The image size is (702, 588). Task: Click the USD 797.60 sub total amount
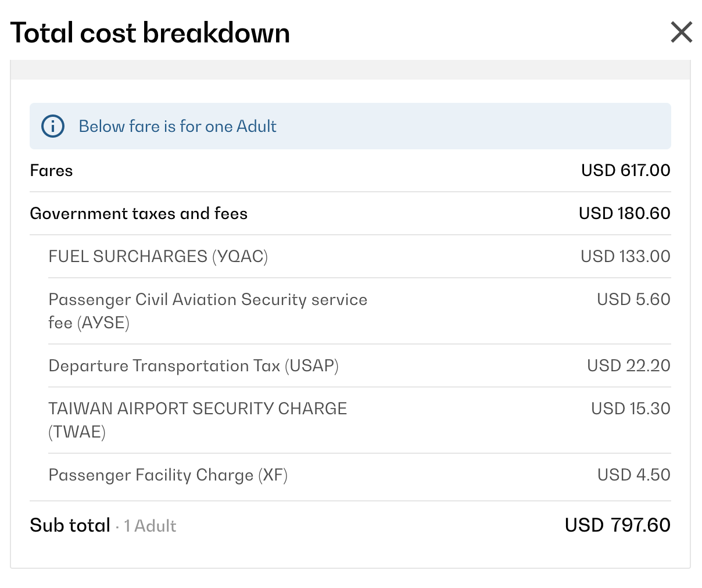(617, 525)
